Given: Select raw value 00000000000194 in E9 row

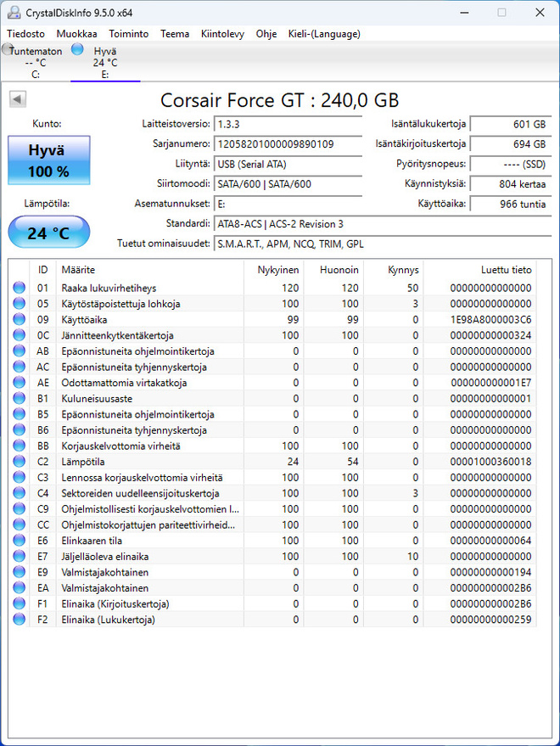Looking at the screenshot, I should [x=490, y=572].
